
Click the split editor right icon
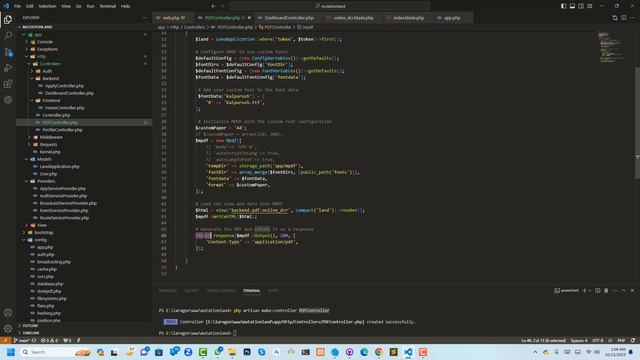[624, 18]
